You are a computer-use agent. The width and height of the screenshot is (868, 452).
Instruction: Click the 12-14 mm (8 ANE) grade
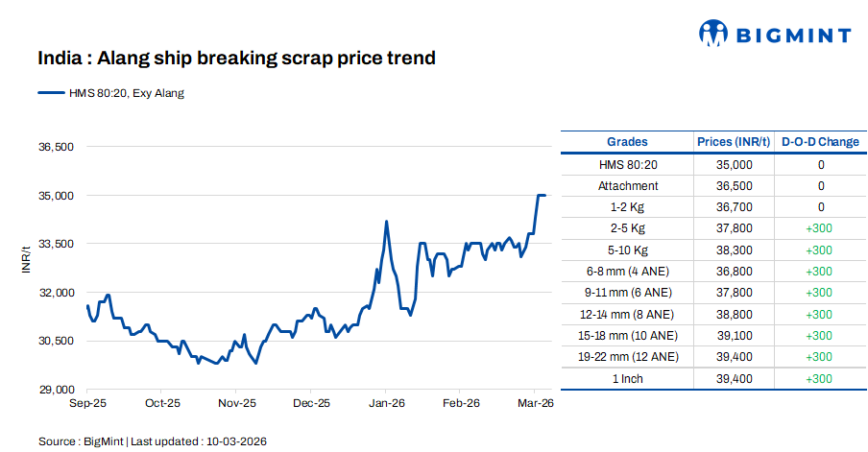click(x=628, y=314)
